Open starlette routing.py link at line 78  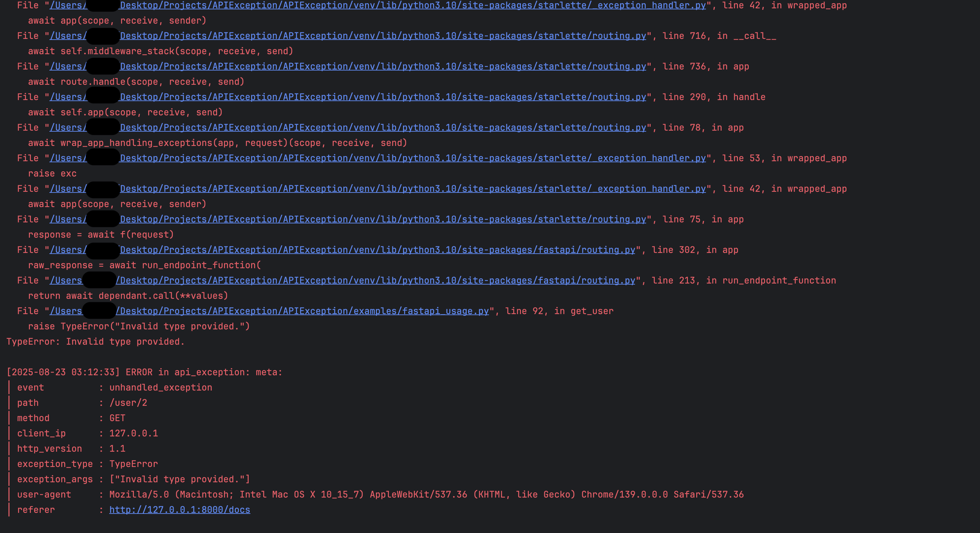point(348,128)
